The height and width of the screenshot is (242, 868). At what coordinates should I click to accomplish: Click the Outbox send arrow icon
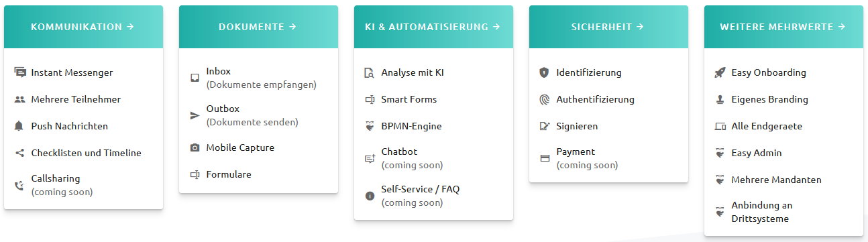coord(195,115)
